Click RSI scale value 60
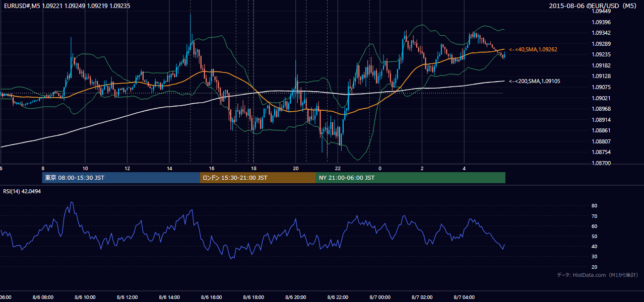The image size is (644, 302). [595, 226]
